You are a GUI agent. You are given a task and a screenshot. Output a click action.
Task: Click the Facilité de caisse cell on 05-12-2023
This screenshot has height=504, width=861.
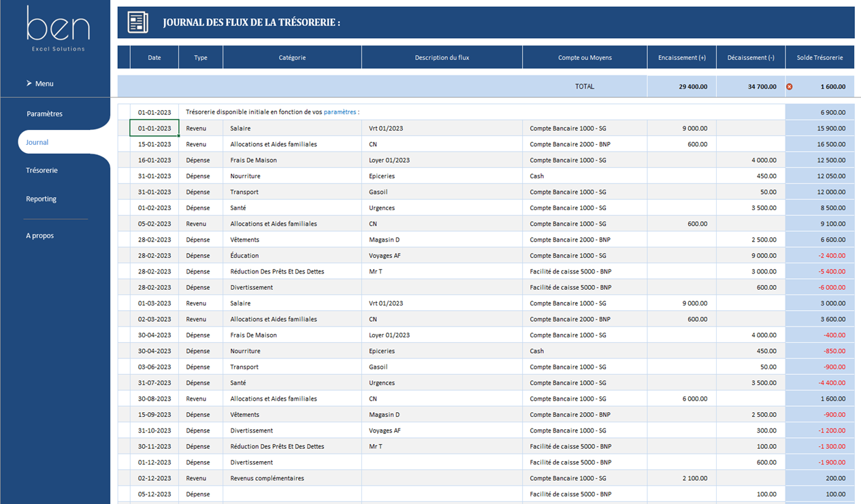(585, 494)
